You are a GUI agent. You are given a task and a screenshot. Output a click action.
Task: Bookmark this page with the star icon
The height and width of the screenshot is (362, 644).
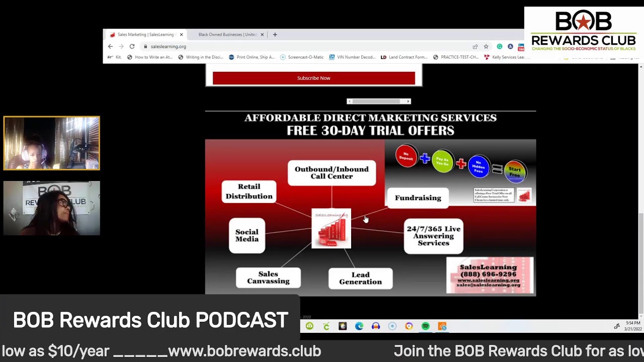coord(486,46)
